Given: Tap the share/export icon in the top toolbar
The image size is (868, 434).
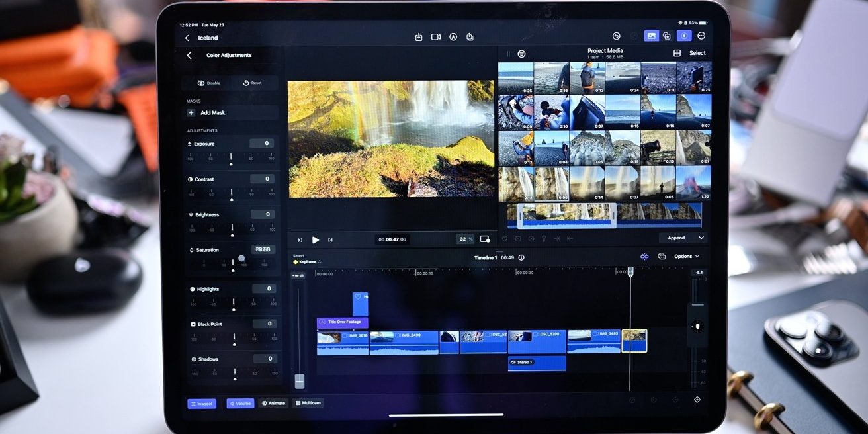Looking at the screenshot, I should 470,36.
